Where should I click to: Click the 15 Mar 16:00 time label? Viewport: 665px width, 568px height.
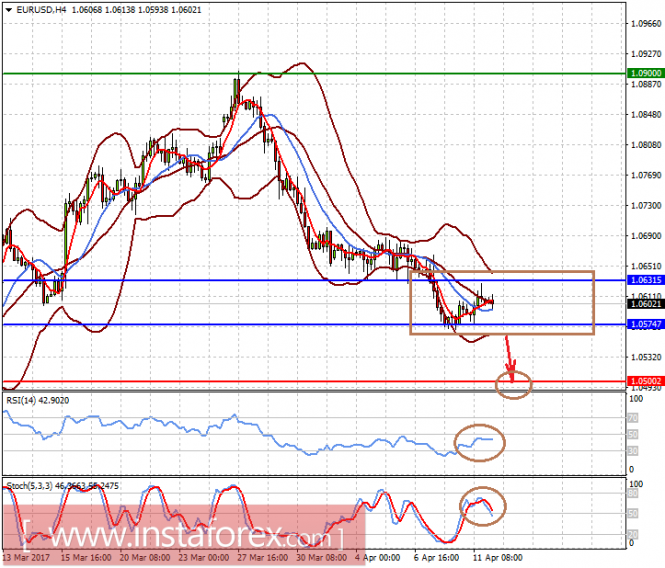tap(86, 557)
